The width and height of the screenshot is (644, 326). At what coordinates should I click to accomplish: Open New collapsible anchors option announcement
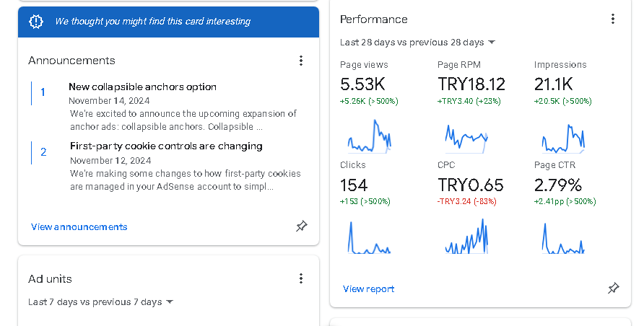click(142, 87)
